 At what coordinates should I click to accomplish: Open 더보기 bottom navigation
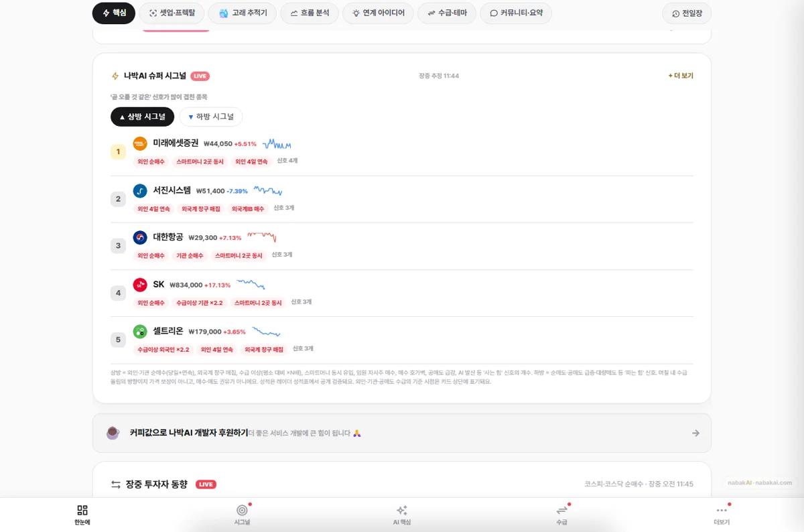point(722,515)
